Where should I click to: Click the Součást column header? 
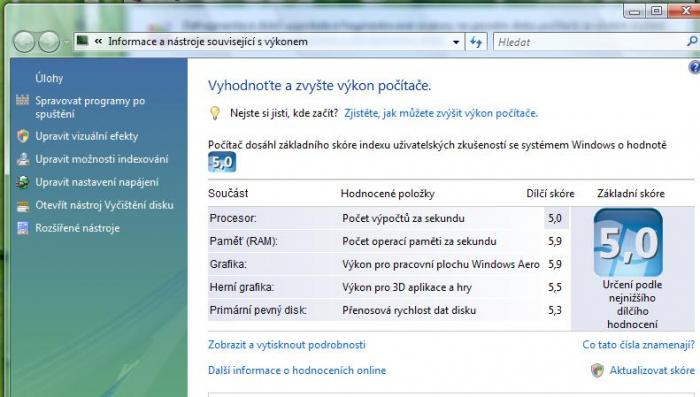tap(228, 193)
